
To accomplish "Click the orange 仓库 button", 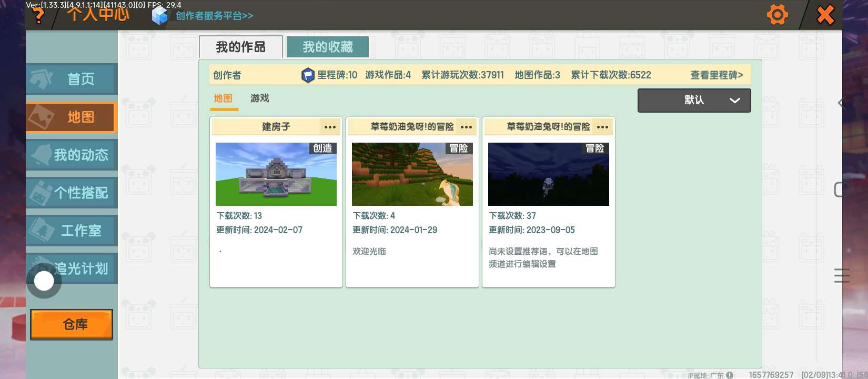I will (x=72, y=324).
